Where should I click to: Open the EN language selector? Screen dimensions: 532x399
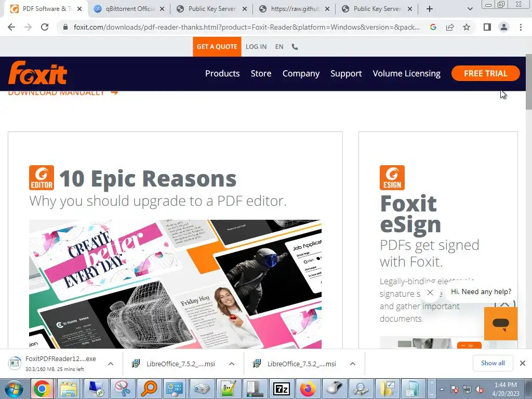[x=279, y=47]
